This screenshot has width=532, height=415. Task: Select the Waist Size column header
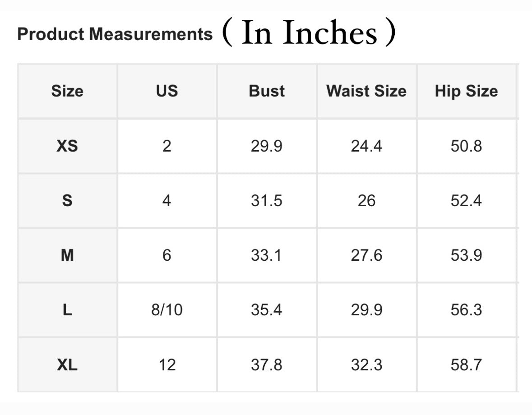[x=366, y=91]
